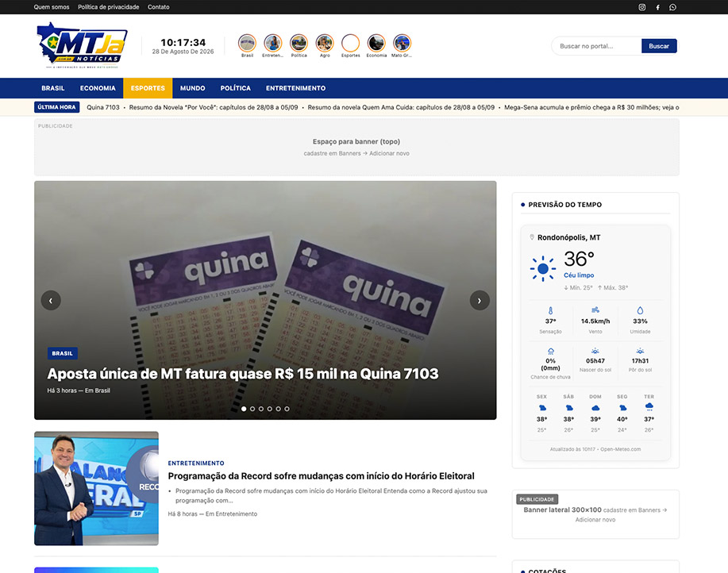
Task: Open Resumo da Novela Por Você ticker
Action: (x=214, y=107)
